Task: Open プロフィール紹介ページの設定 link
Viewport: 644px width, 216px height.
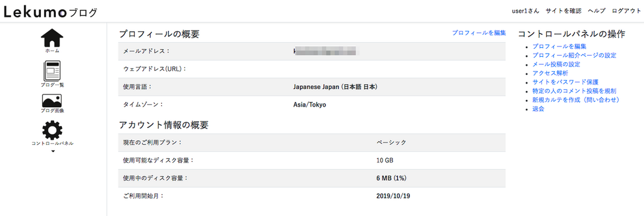Action: (574, 55)
